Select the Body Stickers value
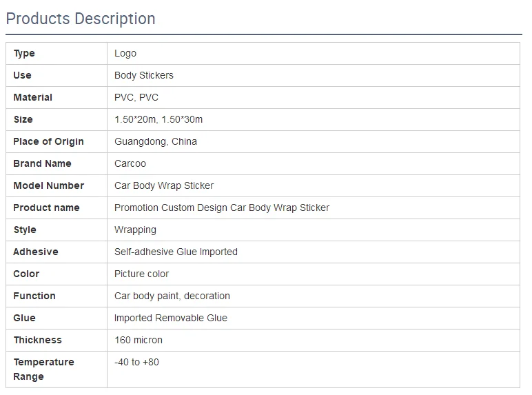Screen dimensions: 532x395 (x=144, y=75)
